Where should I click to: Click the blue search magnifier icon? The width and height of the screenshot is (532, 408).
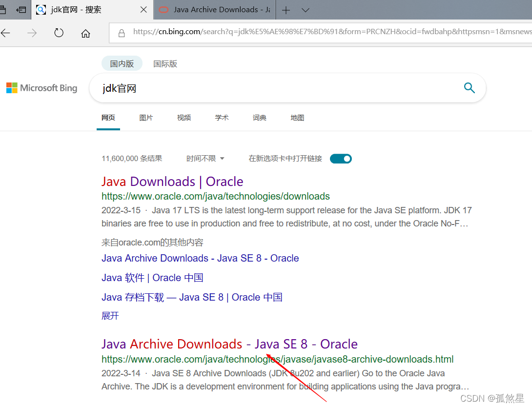pos(469,88)
